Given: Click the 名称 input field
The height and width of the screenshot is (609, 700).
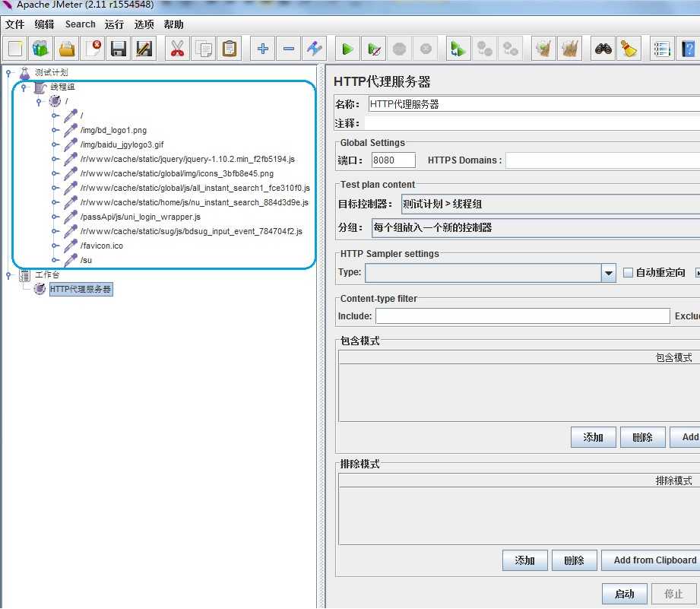Looking at the screenshot, I should click(534, 104).
